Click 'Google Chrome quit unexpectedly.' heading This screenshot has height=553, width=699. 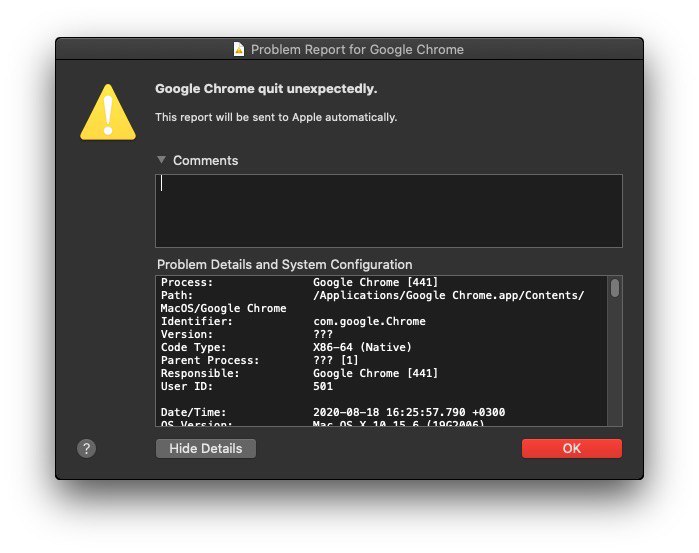(x=266, y=89)
